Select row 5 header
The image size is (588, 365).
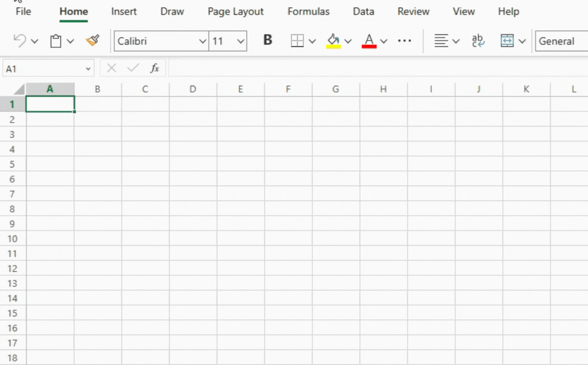tap(13, 164)
